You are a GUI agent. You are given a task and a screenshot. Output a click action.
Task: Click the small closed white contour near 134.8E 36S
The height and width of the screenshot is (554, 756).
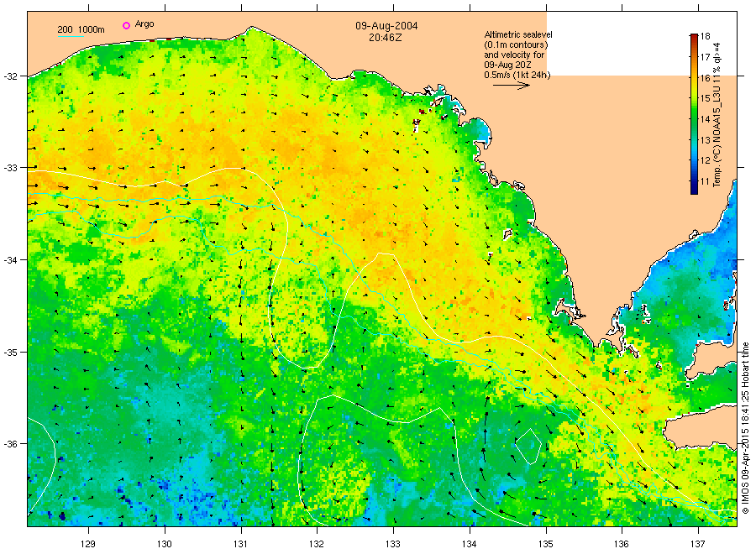pyautogui.click(x=528, y=446)
